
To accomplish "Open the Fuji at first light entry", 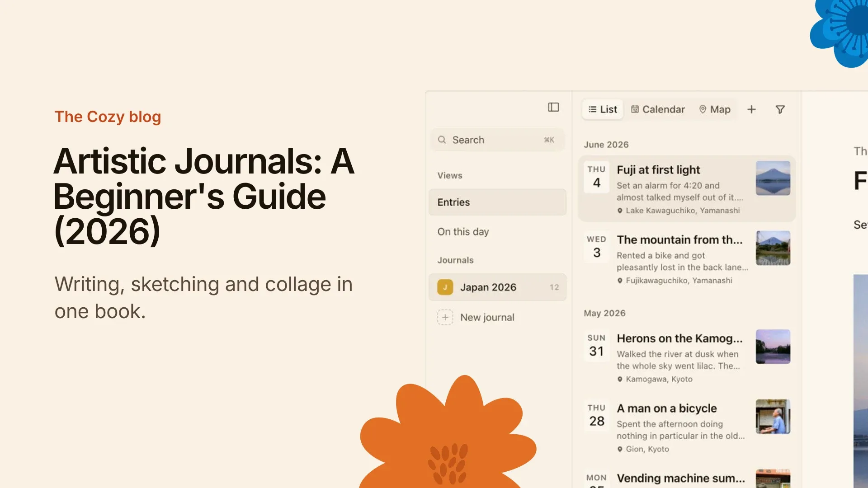I will click(x=687, y=189).
